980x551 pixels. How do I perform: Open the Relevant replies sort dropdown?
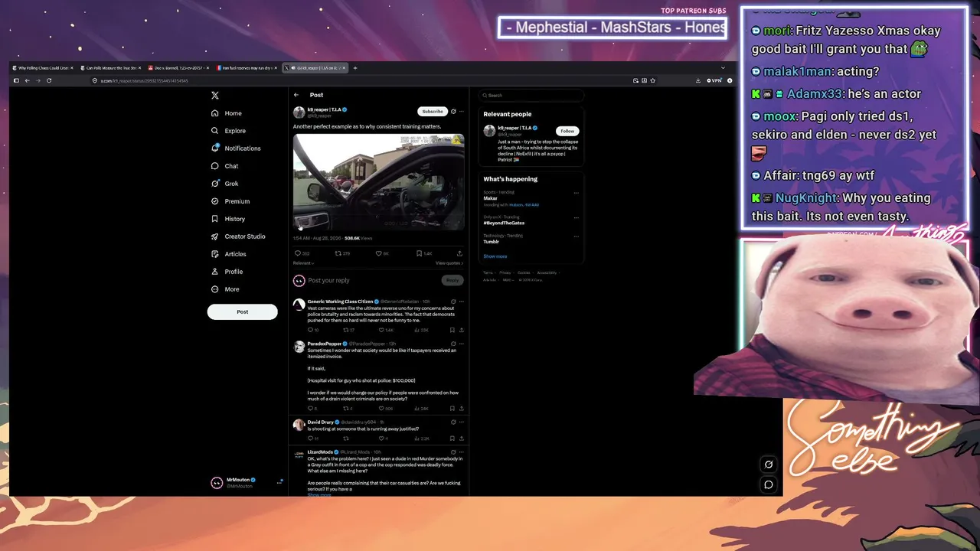[x=304, y=263]
